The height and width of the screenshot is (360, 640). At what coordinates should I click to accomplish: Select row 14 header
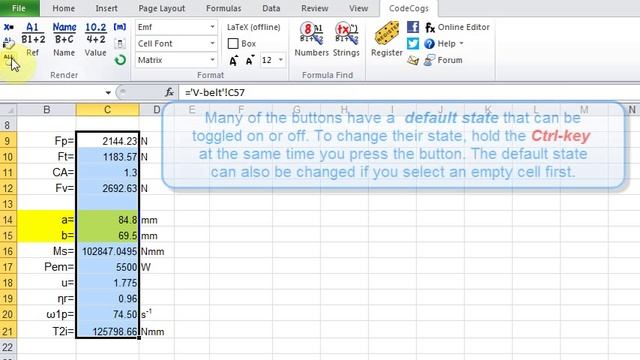(x=8, y=220)
